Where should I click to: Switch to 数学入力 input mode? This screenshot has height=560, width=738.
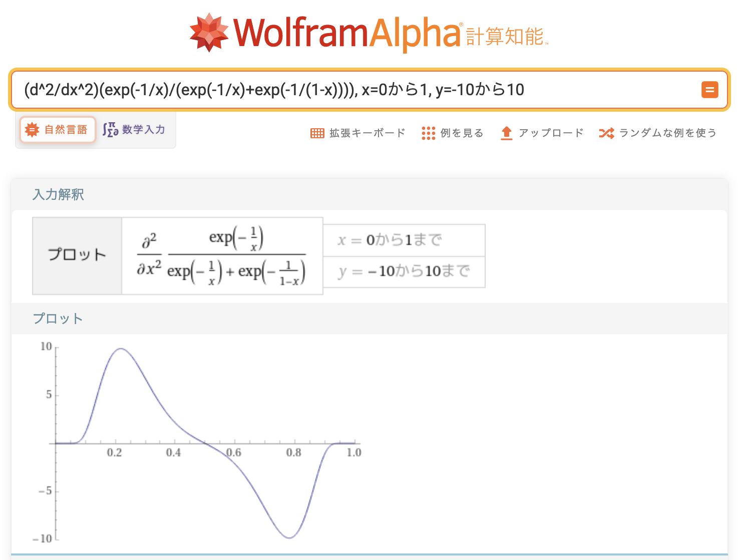134,130
